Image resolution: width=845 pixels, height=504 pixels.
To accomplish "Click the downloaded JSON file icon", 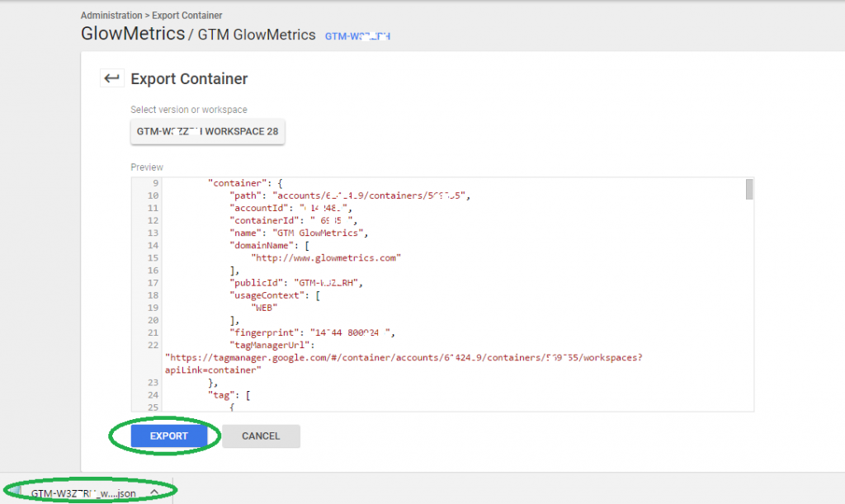I will tap(17, 493).
